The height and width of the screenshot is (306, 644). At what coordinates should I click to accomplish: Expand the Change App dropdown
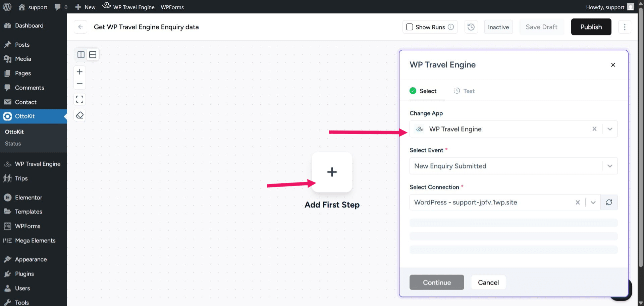pos(609,129)
